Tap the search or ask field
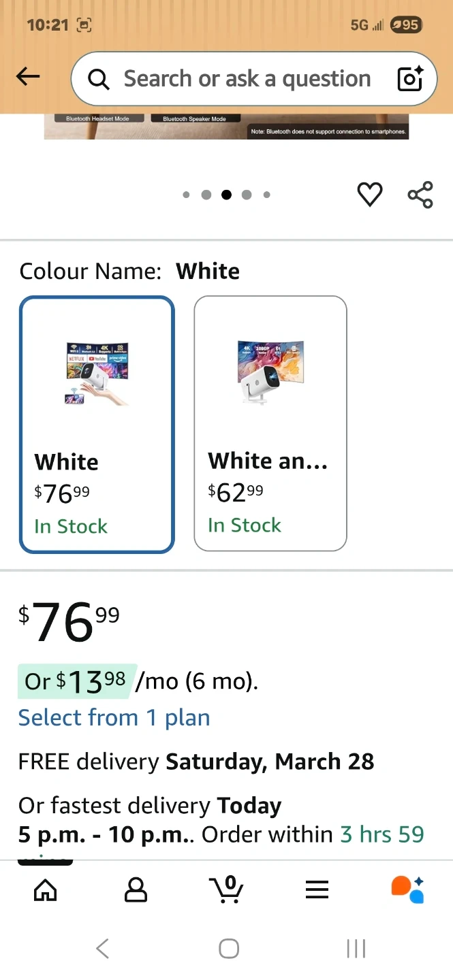Screen dimensions: 453x980 coord(247,79)
